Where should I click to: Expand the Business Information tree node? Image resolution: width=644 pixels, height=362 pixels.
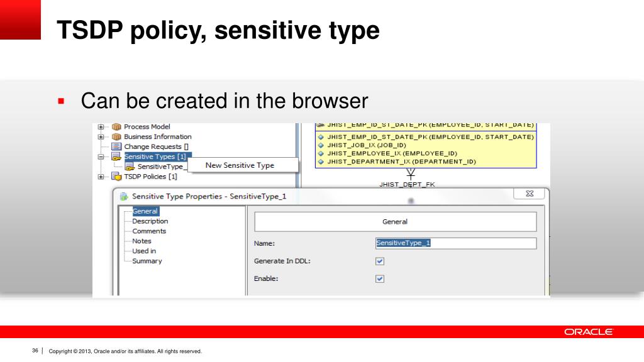click(101, 136)
